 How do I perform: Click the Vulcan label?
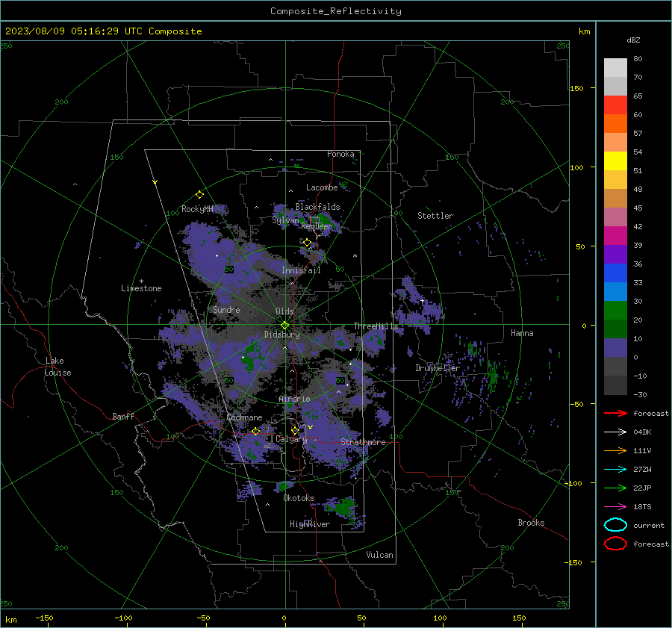tap(379, 555)
